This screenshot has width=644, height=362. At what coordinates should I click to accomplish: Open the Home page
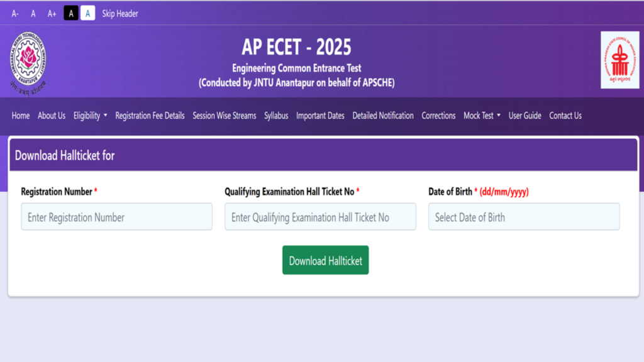20,116
